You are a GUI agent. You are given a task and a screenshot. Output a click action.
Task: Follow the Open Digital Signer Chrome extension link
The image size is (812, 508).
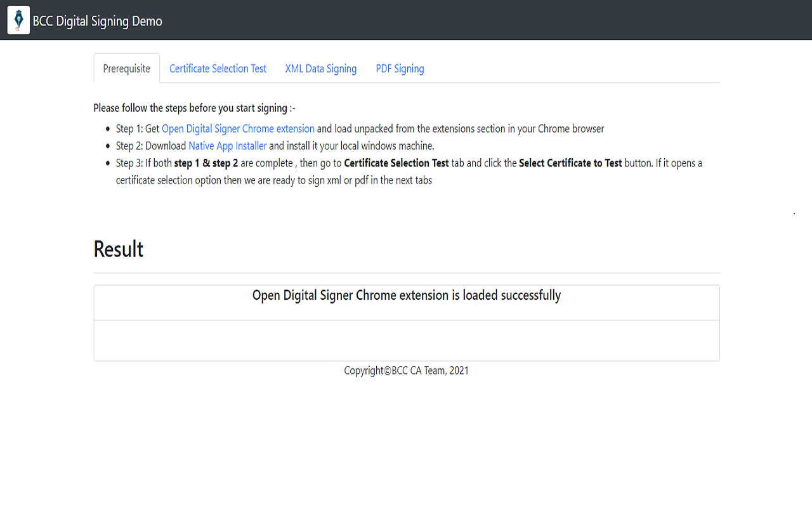(238, 129)
